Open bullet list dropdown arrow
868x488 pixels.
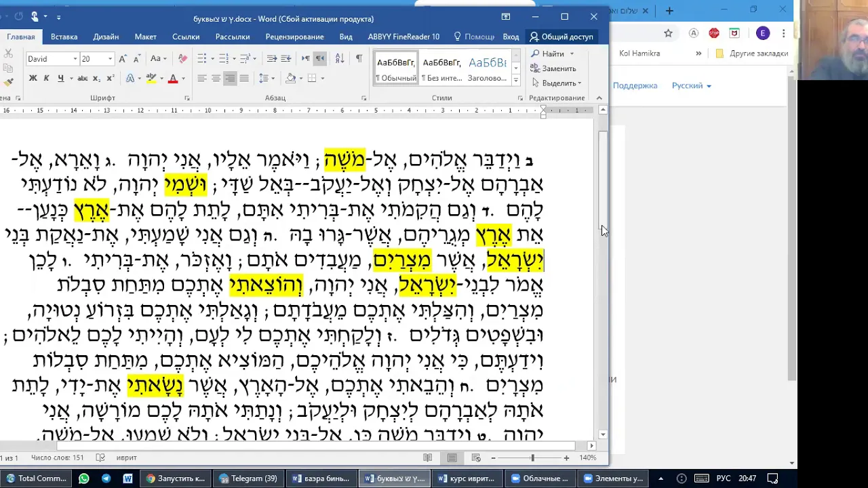coord(213,59)
